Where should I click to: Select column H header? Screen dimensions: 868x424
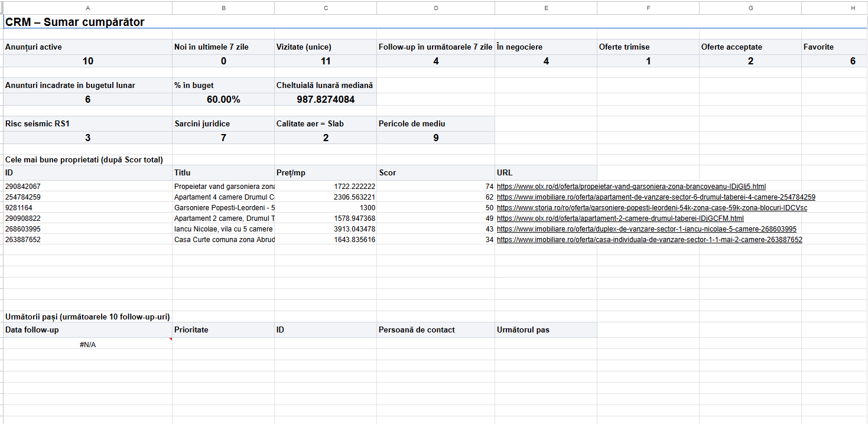[x=852, y=8]
